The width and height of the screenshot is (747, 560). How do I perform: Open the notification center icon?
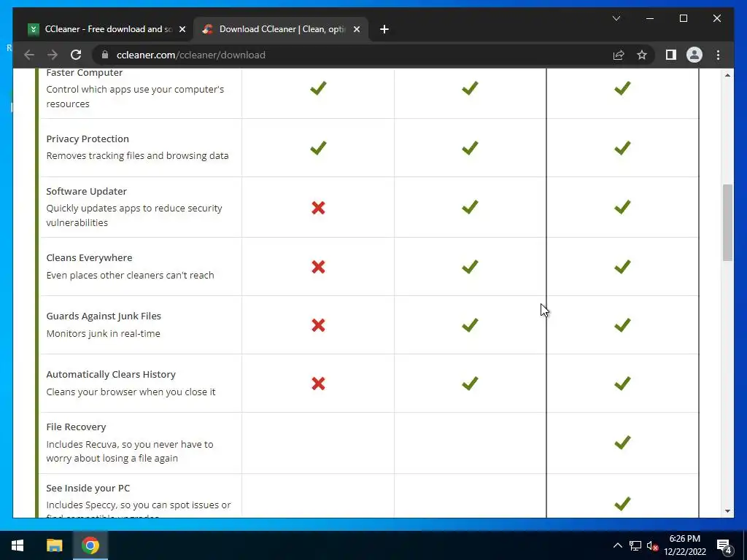[724, 545]
